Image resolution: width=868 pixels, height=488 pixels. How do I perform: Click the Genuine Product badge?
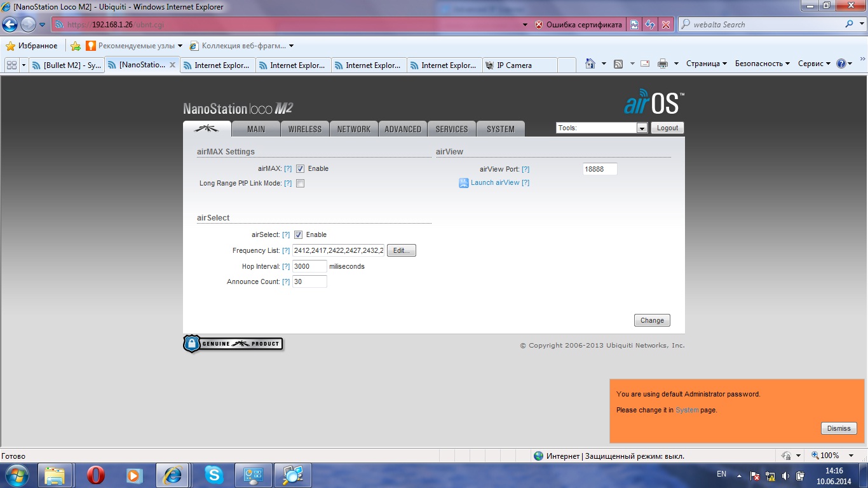[233, 344]
